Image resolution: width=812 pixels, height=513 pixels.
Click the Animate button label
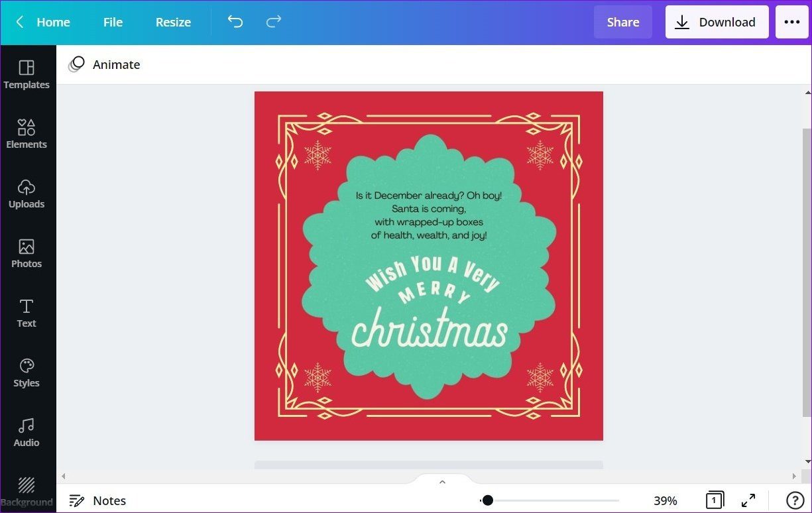116,64
